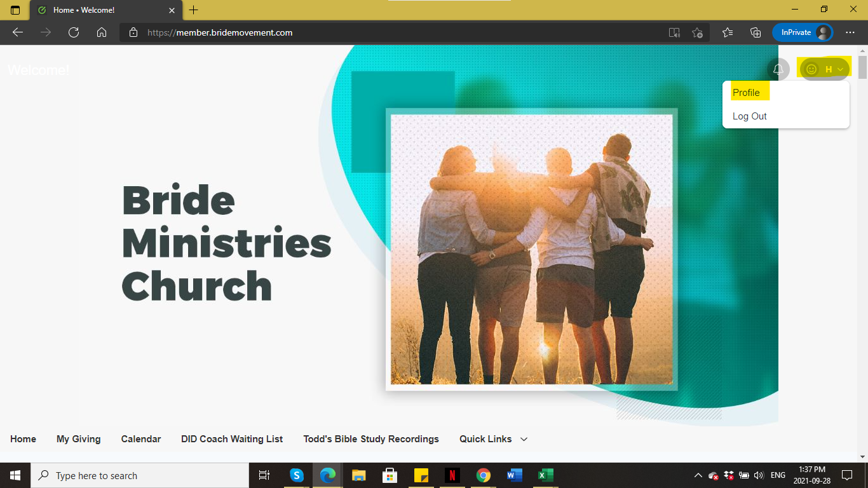This screenshot has width=868, height=488.
Task: Open the Collections icon in toolbar
Action: pos(756,32)
